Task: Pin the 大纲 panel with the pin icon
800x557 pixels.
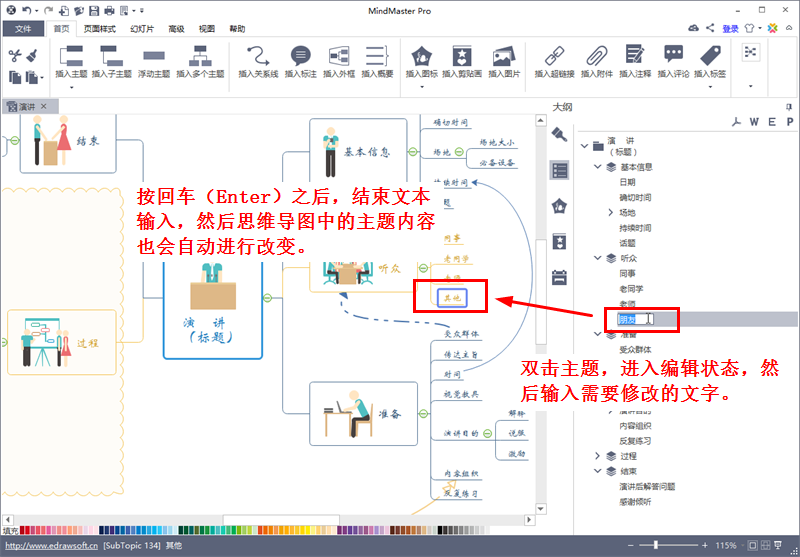Action: [x=789, y=107]
